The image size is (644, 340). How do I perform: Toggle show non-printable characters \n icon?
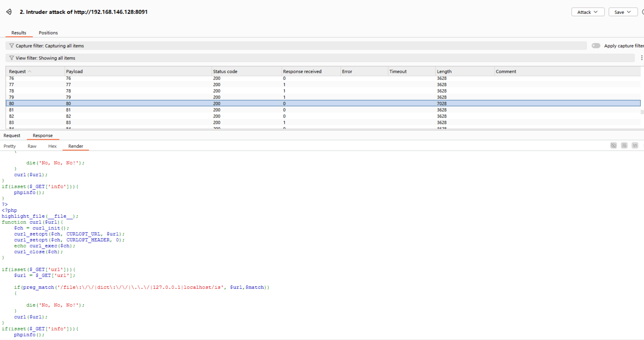pyautogui.click(x=635, y=146)
